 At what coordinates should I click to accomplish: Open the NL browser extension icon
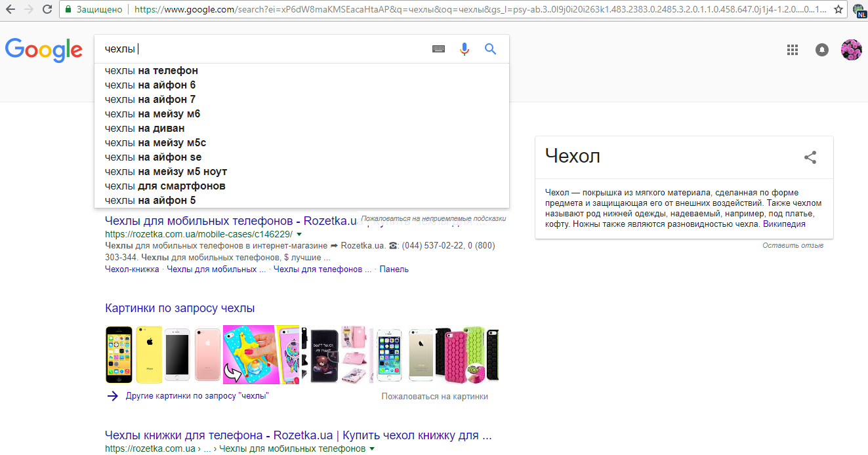click(x=858, y=10)
